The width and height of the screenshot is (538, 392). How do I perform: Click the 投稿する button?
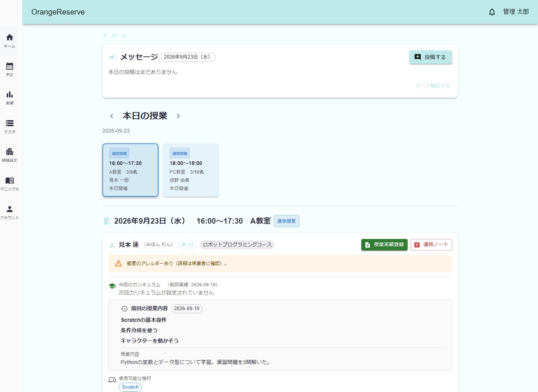(x=430, y=57)
